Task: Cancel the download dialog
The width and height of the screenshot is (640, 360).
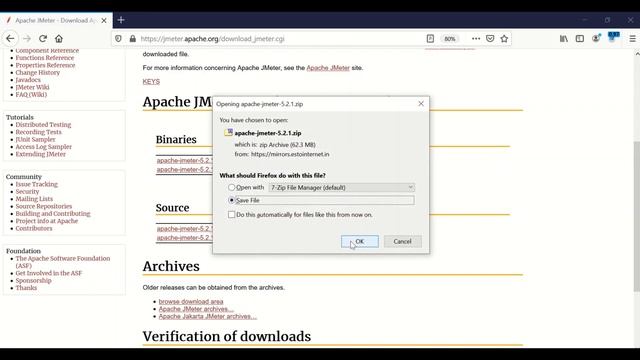Action: [x=402, y=241]
